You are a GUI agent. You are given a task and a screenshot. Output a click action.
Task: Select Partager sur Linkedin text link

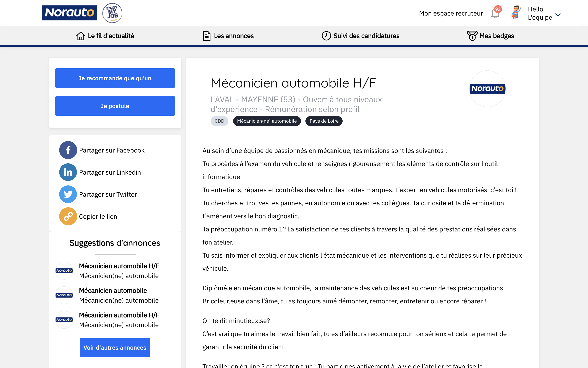click(110, 172)
